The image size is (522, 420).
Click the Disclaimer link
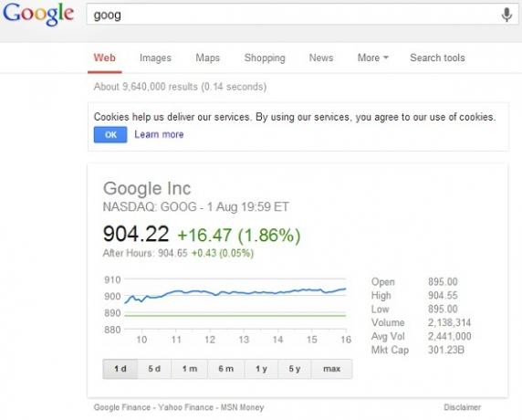tap(463, 407)
